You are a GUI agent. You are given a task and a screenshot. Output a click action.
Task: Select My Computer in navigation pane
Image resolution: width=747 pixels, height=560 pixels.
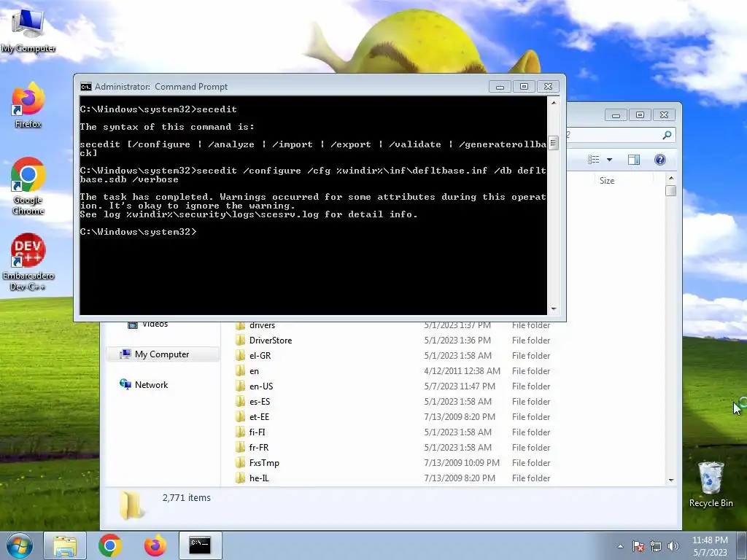tap(163, 354)
